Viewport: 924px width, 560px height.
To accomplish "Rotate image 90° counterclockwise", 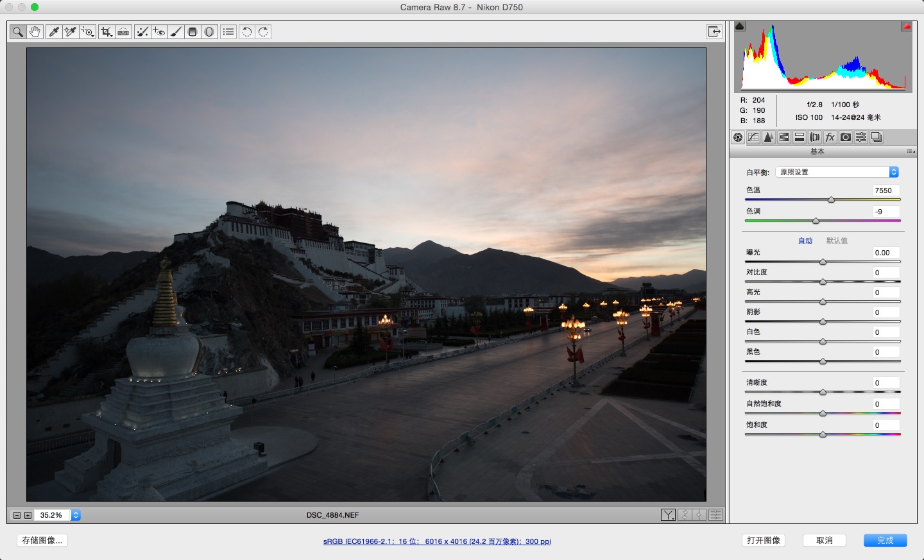I will [247, 31].
